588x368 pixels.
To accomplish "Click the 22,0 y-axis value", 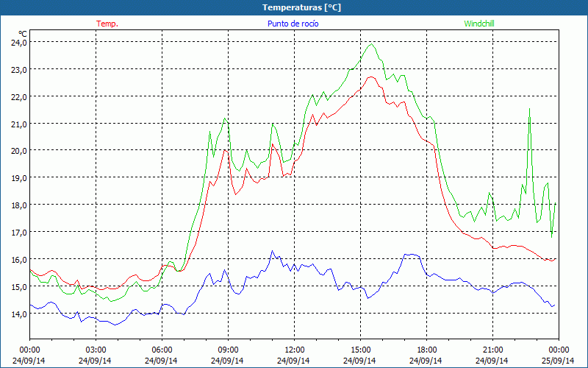I will coord(19,96).
